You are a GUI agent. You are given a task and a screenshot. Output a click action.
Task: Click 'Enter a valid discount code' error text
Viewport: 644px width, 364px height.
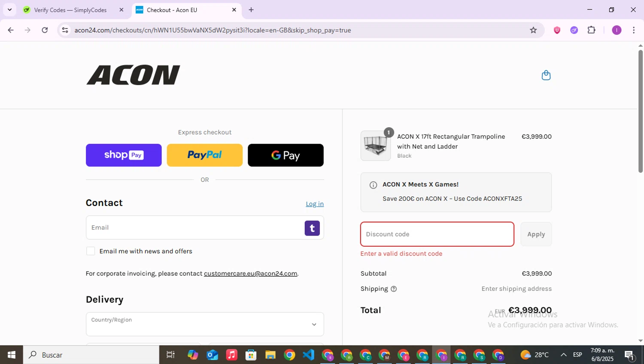coord(401,254)
